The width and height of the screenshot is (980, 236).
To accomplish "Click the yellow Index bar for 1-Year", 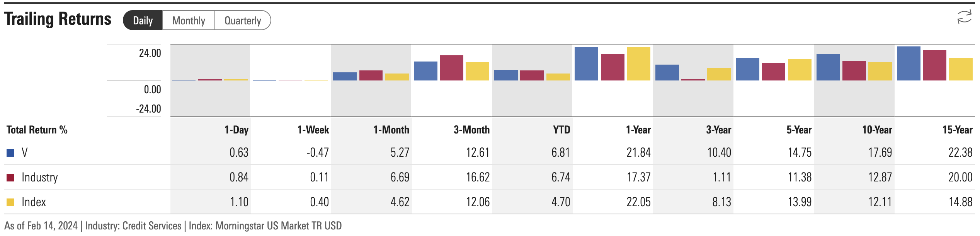I will (x=638, y=64).
